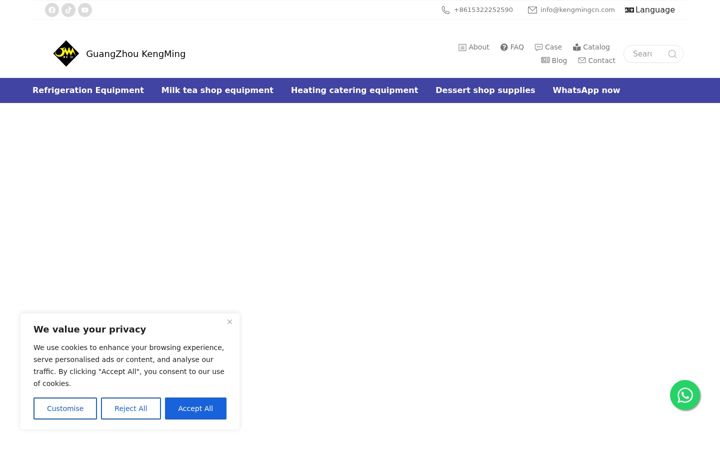Image resolution: width=720 pixels, height=450 pixels.
Task: Email info@kengmingcn.com link
Action: 571,10
